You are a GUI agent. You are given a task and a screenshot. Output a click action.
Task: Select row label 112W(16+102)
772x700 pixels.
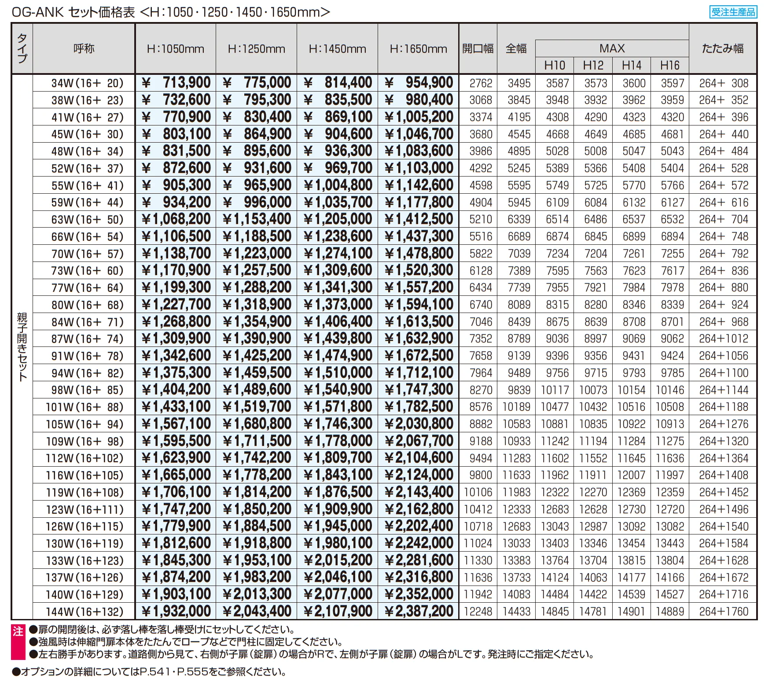[x=85, y=458]
